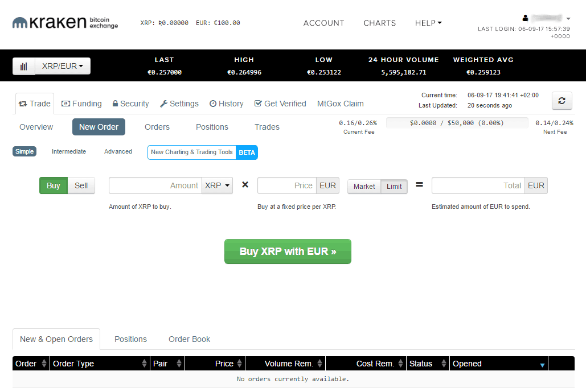Open New Charting & Trading Tools beta
This screenshot has height=392, width=586.
point(202,152)
